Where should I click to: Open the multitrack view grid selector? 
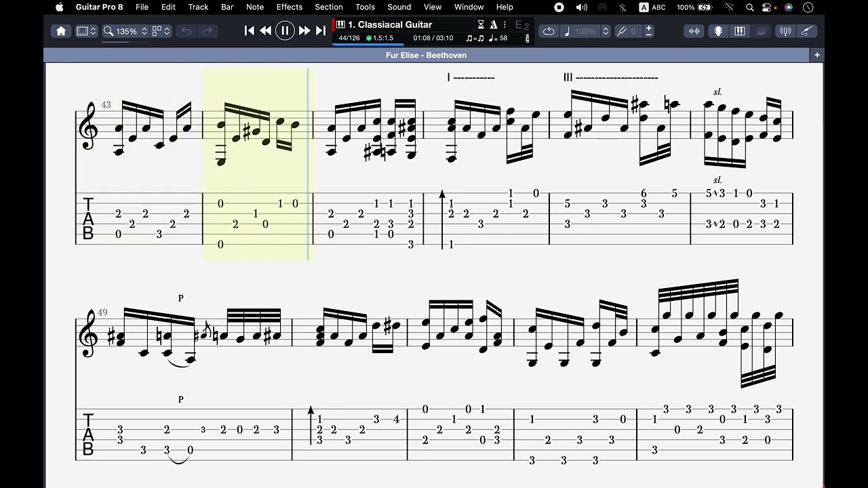pyautogui.click(x=161, y=31)
